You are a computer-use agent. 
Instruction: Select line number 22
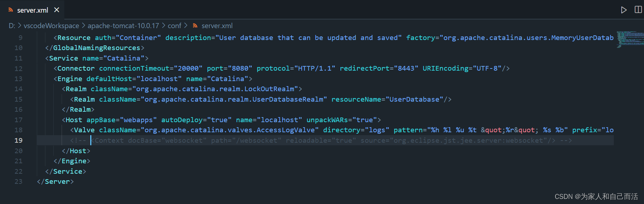click(x=19, y=172)
